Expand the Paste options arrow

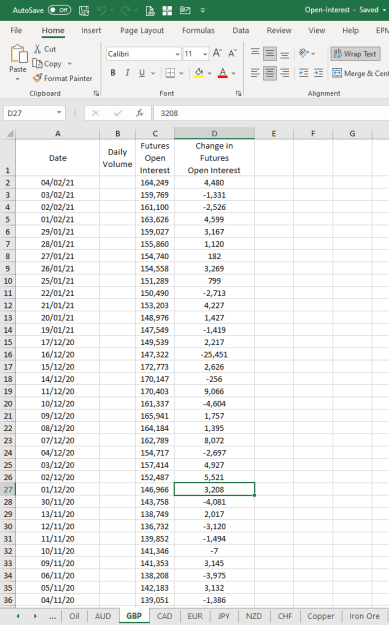point(18,79)
